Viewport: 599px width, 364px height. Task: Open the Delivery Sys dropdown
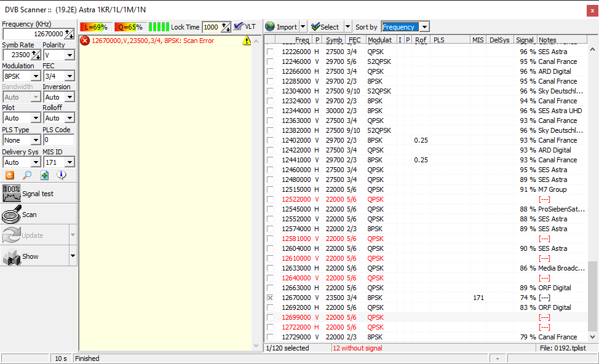(36, 162)
